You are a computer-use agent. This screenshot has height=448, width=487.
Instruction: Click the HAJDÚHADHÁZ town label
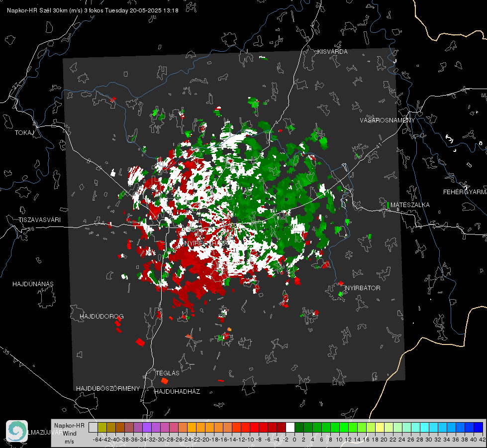(177, 392)
